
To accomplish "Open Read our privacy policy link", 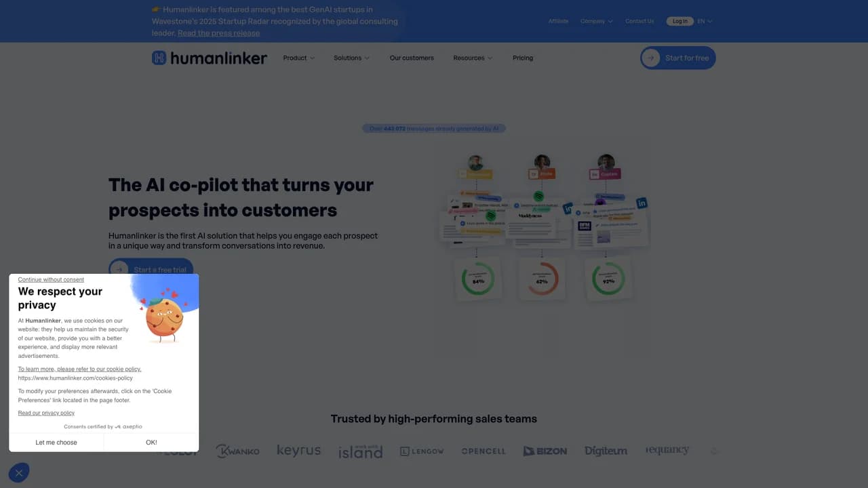I will [46, 413].
